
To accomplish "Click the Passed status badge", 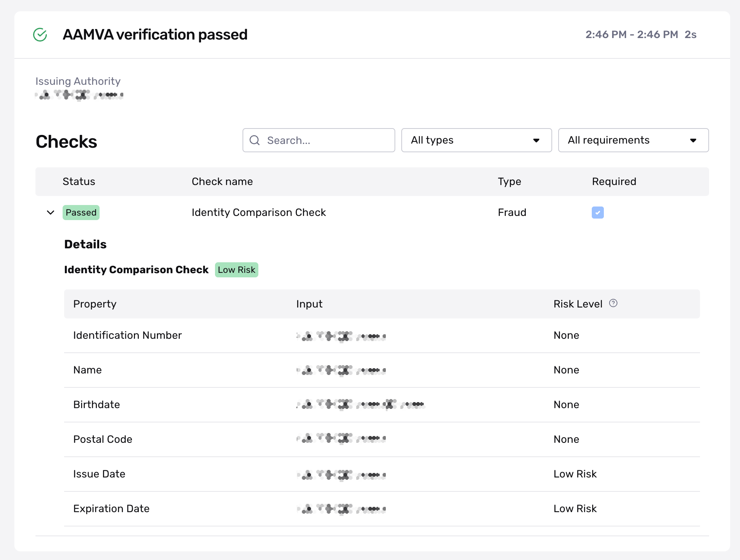I will click(81, 213).
